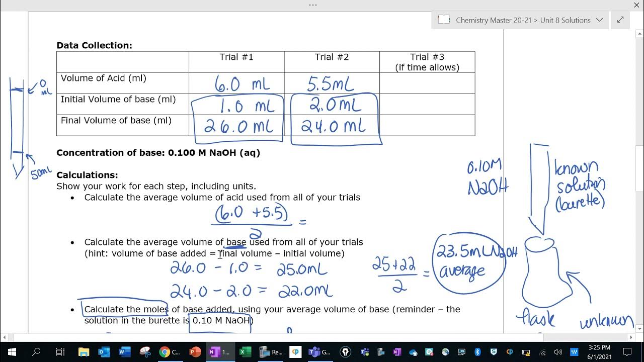Open the ClassPoint cp taskbar icon
The image size is (644, 362).
click(295, 352)
